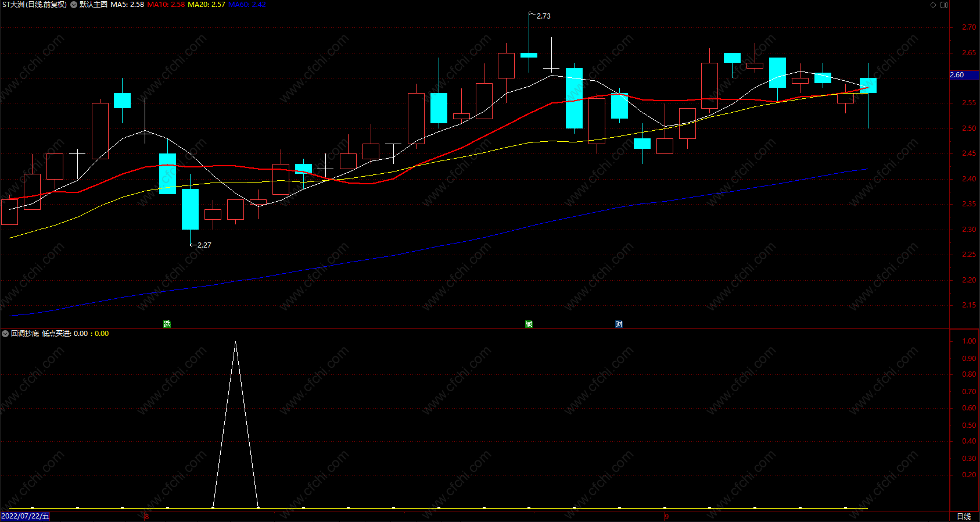
Task: Expand the 回调抄底 indicator dropdown arrow
Action: (5, 334)
